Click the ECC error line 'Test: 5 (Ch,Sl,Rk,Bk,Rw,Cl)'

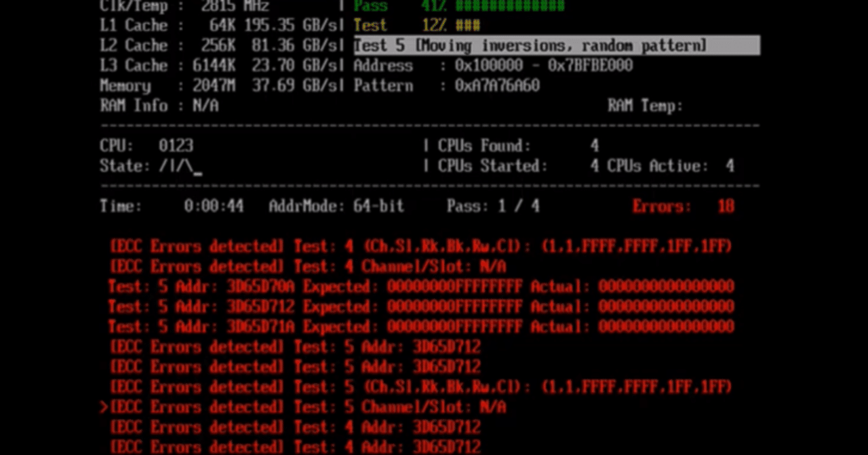421,387
